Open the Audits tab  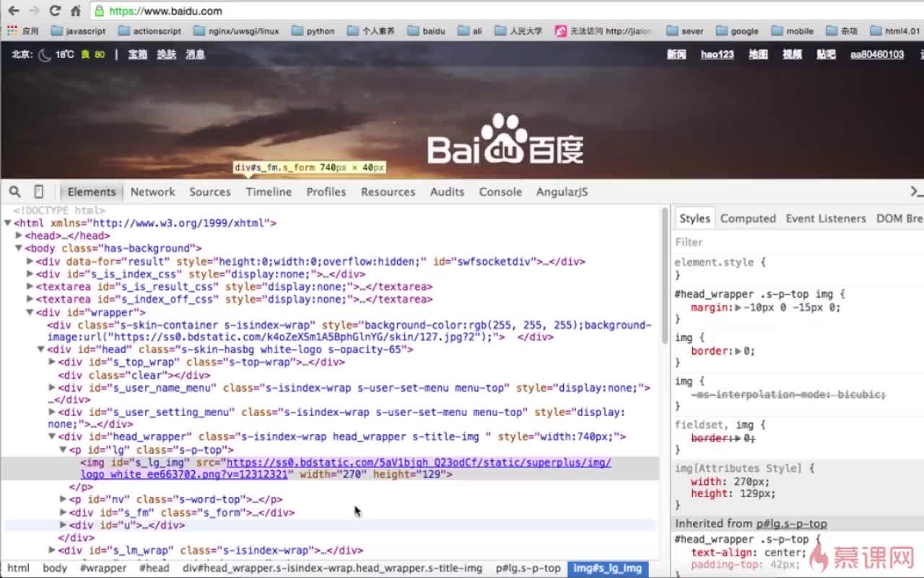click(x=447, y=191)
